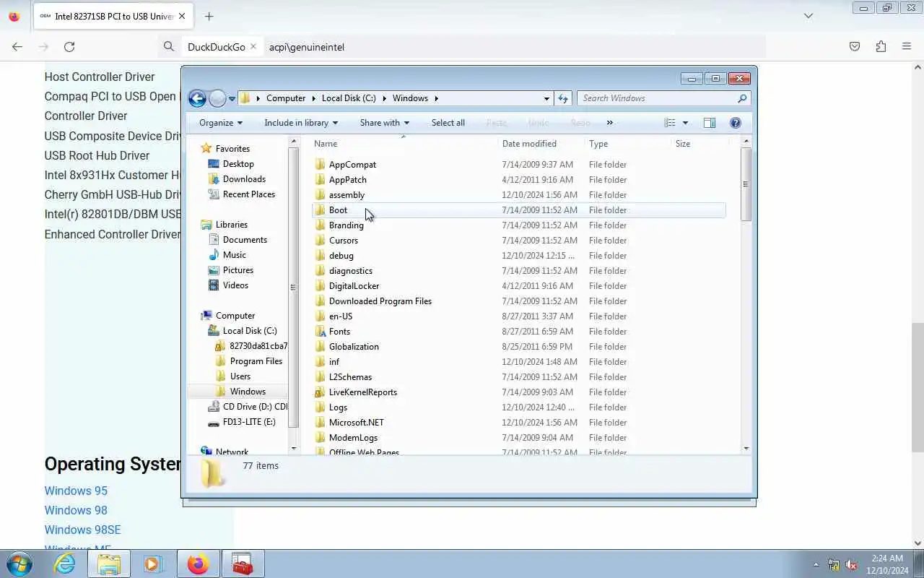This screenshot has height=578, width=924.
Task: Open Firefox list all tabs dropdown
Action: (808, 16)
